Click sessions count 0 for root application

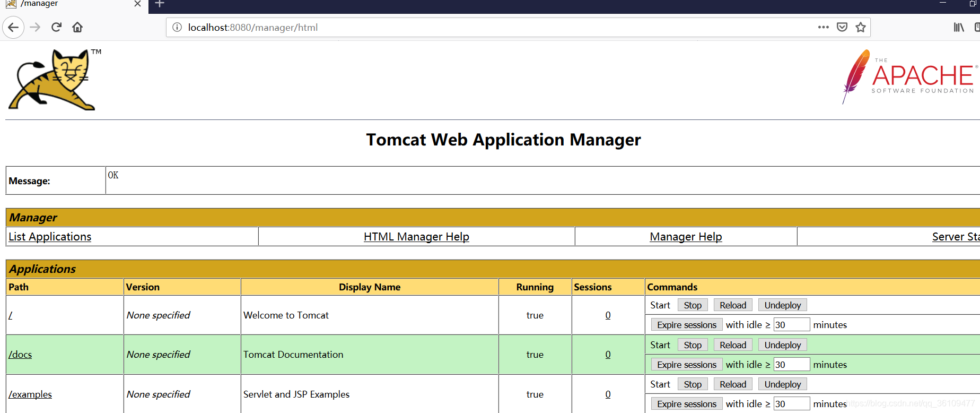tap(608, 315)
